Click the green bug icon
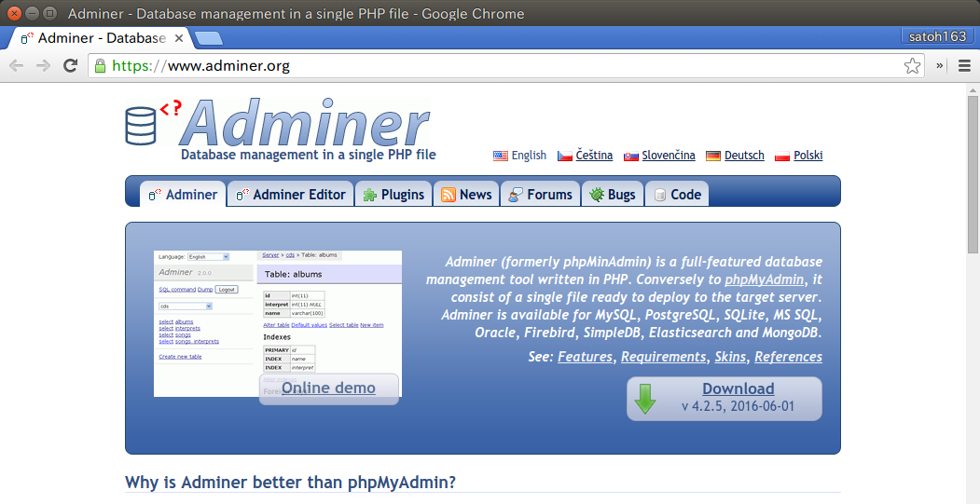The height and width of the screenshot is (504, 980). click(x=597, y=195)
